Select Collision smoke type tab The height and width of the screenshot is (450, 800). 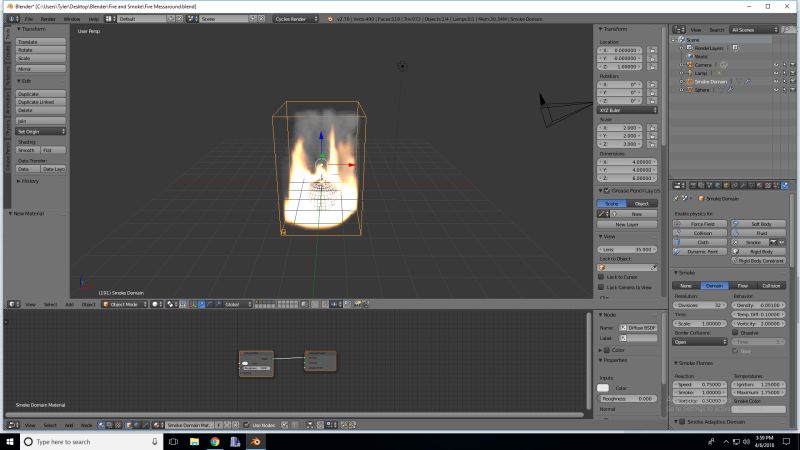click(x=771, y=286)
